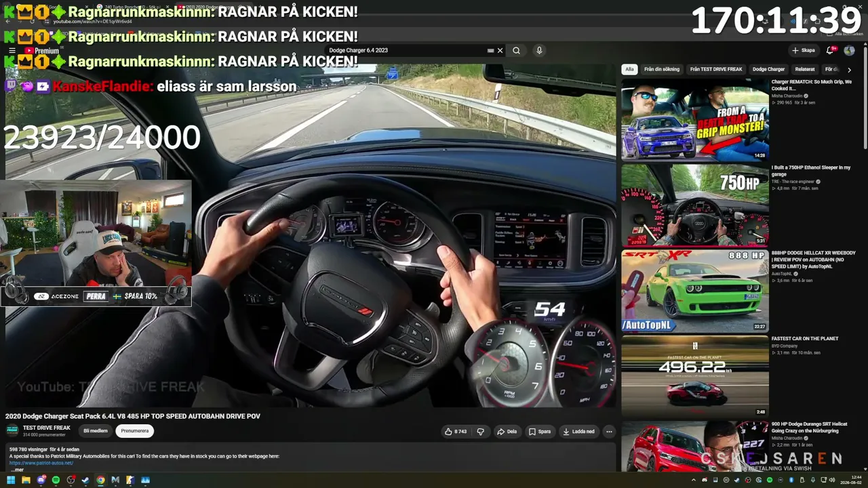Open the patriot-autos.net link
This screenshot has width=868, height=488.
coord(41,463)
